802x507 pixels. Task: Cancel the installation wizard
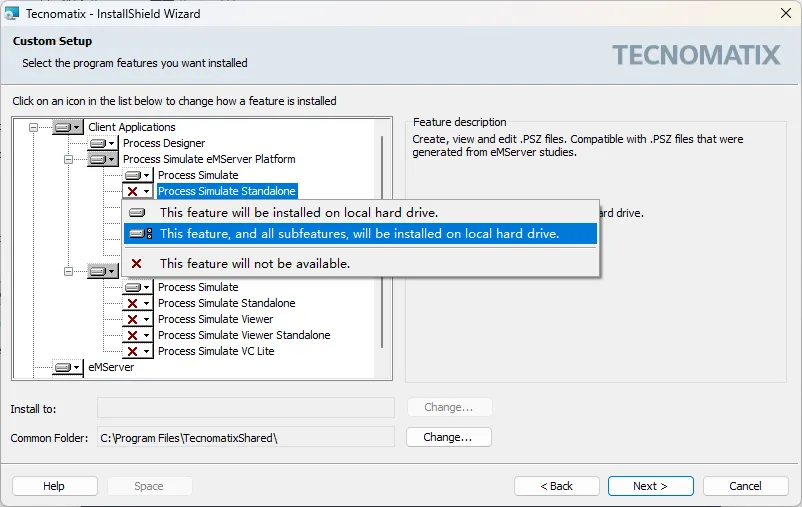(745, 486)
